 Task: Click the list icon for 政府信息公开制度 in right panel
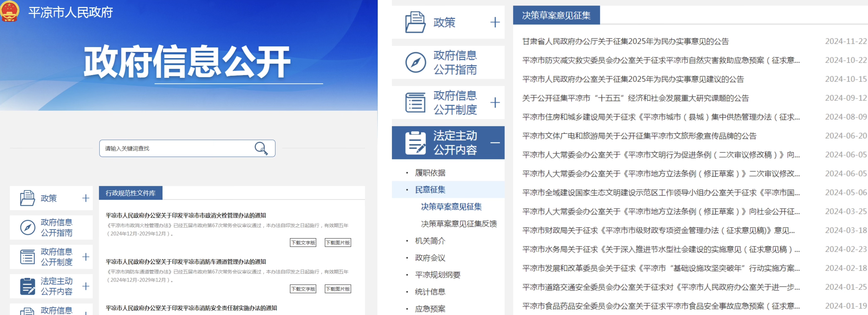point(415,102)
